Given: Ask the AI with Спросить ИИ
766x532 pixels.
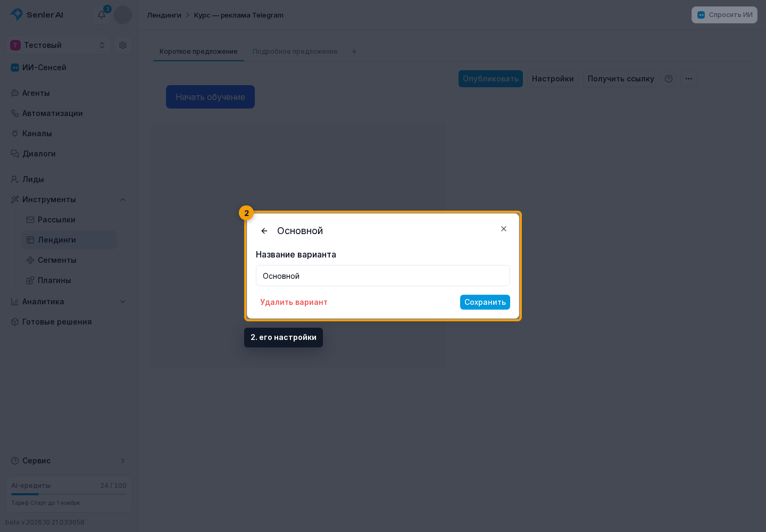Looking at the screenshot, I should [x=725, y=15].
